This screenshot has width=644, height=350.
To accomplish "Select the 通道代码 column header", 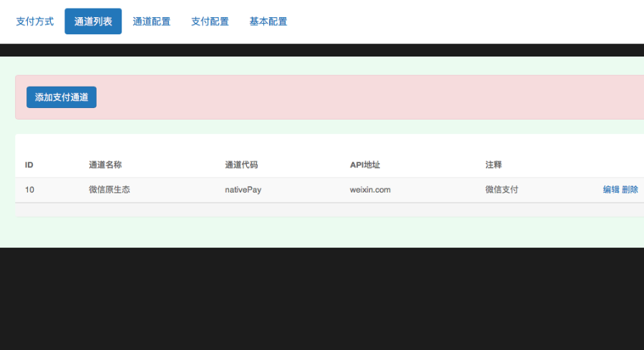I will pos(242,165).
